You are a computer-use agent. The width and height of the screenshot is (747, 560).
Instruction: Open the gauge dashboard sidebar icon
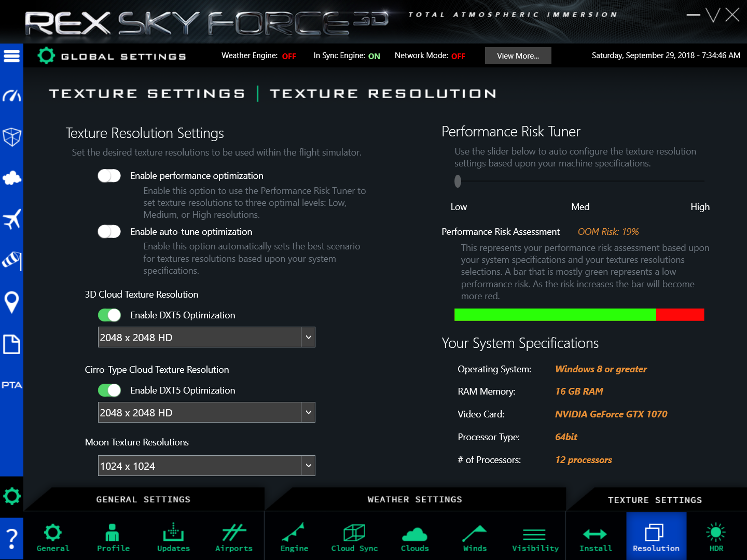click(x=11, y=95)
